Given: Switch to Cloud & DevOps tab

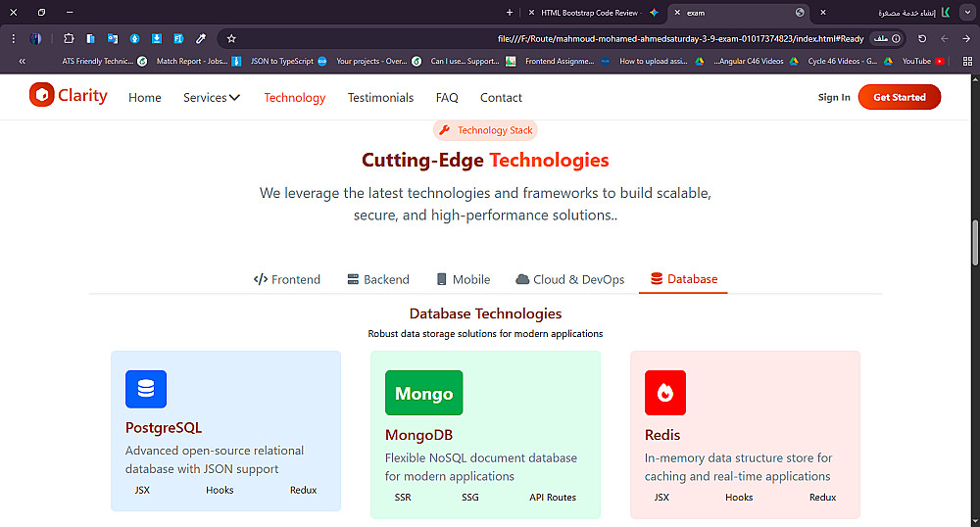Looking at the screenshot, I should 569,279.
